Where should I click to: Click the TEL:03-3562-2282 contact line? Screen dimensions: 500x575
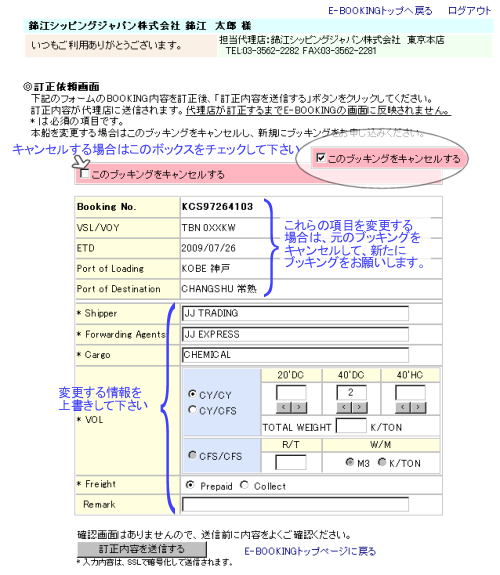click(x=301, y=51)
